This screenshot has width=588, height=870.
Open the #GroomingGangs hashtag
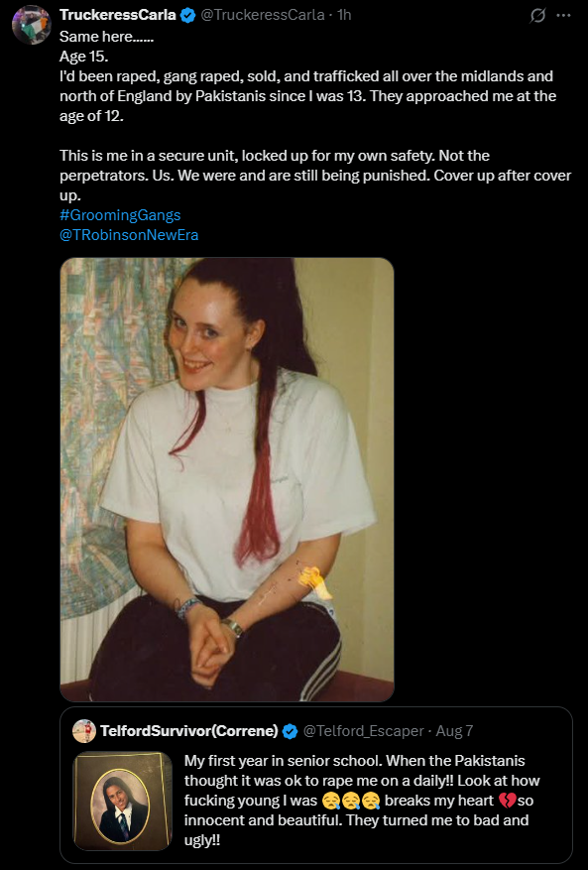[x=120, y=214]
